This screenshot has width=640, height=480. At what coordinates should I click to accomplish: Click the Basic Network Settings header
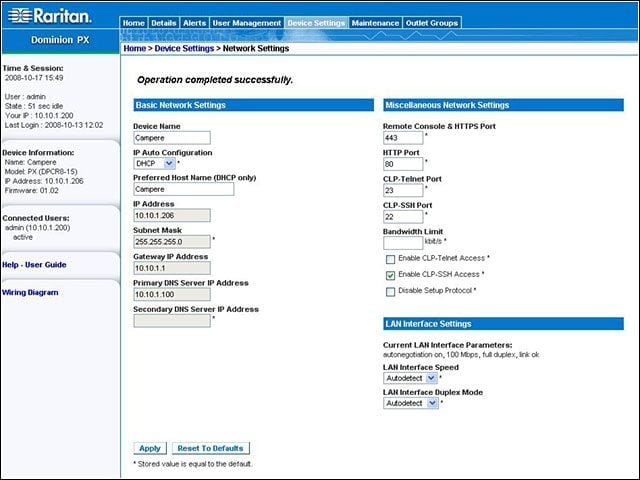click(253, 105)
